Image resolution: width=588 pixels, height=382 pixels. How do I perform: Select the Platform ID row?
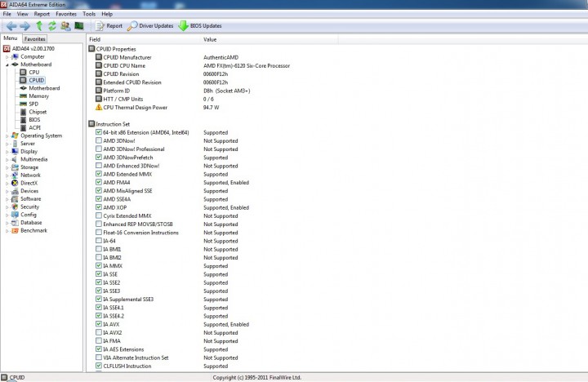coord(172,91)
